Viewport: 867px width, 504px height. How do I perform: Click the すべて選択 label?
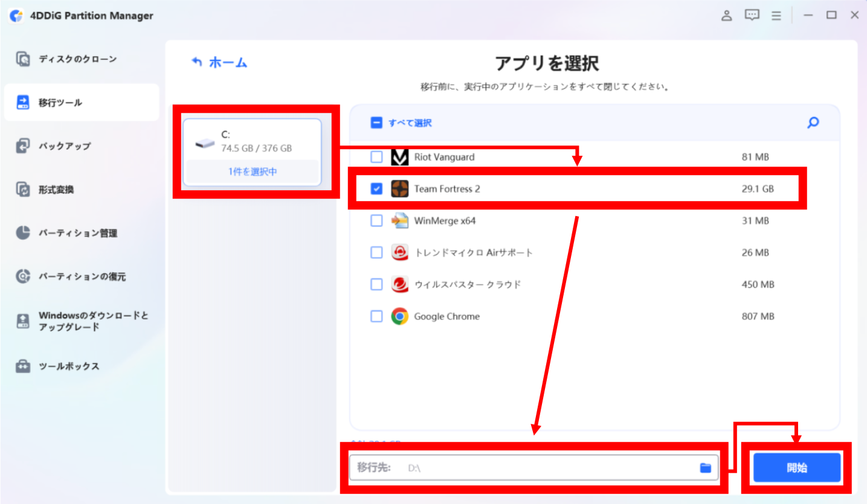click(x=410, y=123)
